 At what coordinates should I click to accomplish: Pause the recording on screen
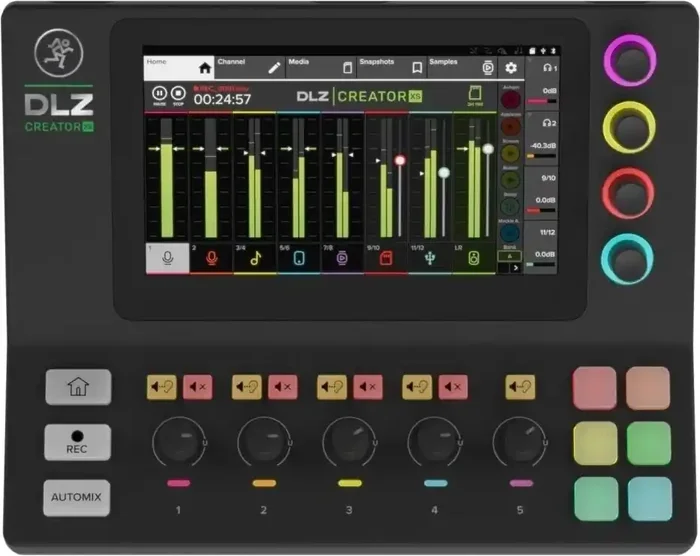[x=159, y=93]
